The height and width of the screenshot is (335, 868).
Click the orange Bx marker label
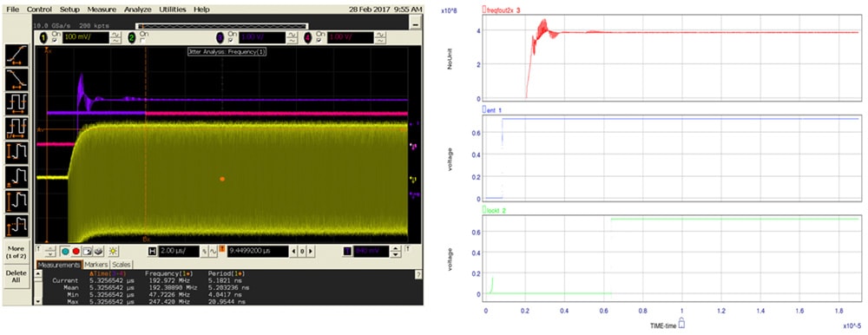click(x=146, y=240)
